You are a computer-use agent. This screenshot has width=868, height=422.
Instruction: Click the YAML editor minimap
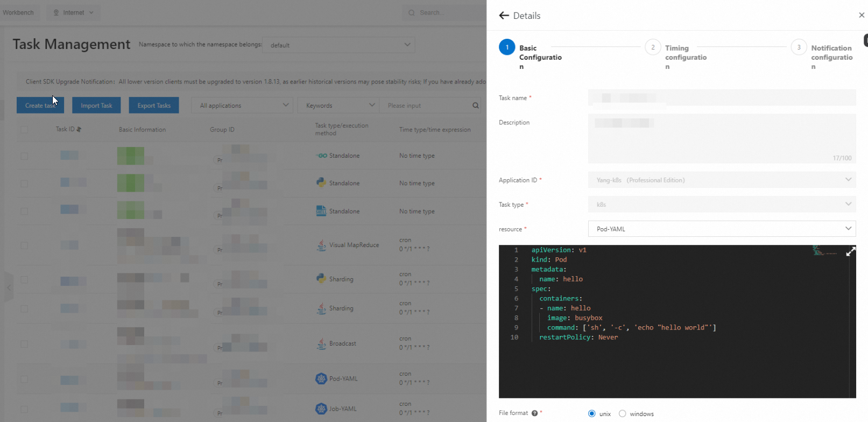[x=825, y=251]
